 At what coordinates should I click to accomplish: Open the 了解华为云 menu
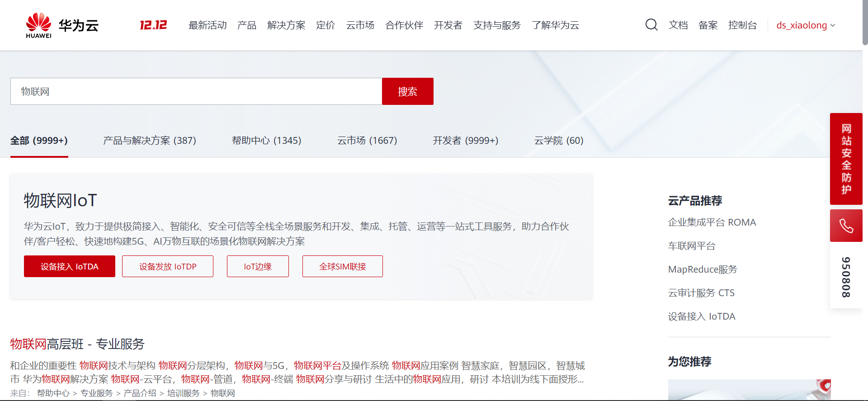[x=556, y=25]
